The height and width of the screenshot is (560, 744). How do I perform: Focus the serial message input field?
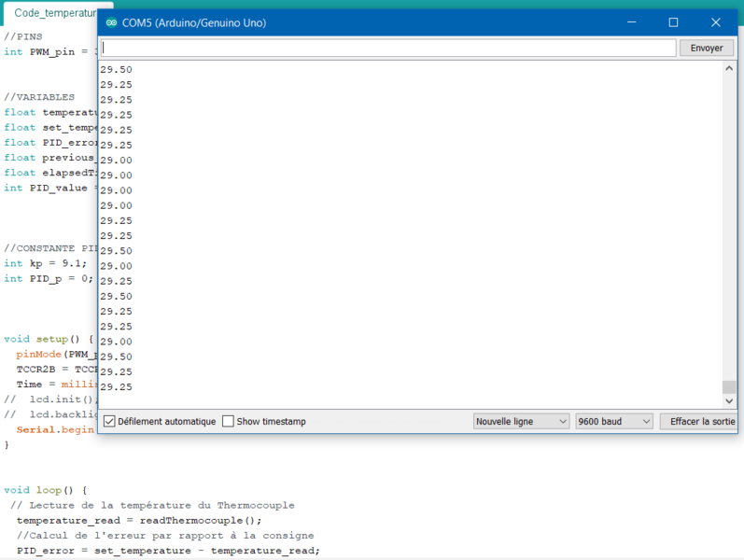[387, 48]
